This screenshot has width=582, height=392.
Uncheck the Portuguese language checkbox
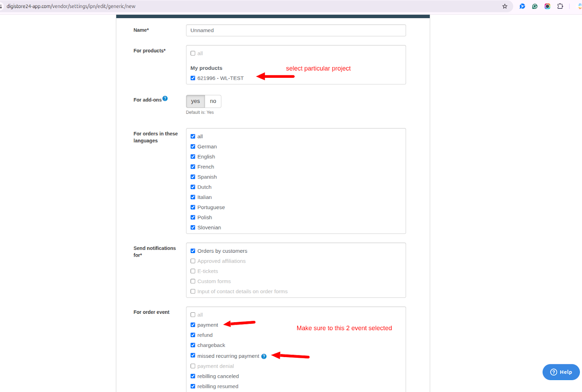(193, 207)
